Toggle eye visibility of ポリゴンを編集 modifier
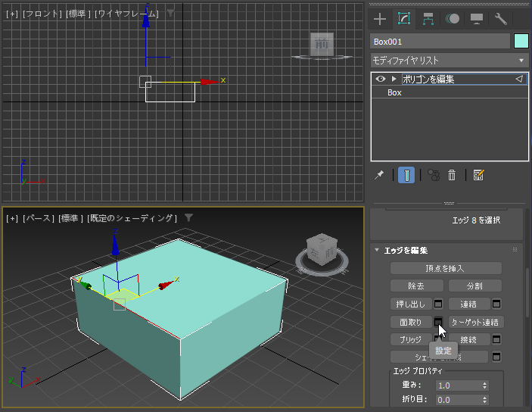This screenshot has height=412, width=532. (x=381, y=79)
